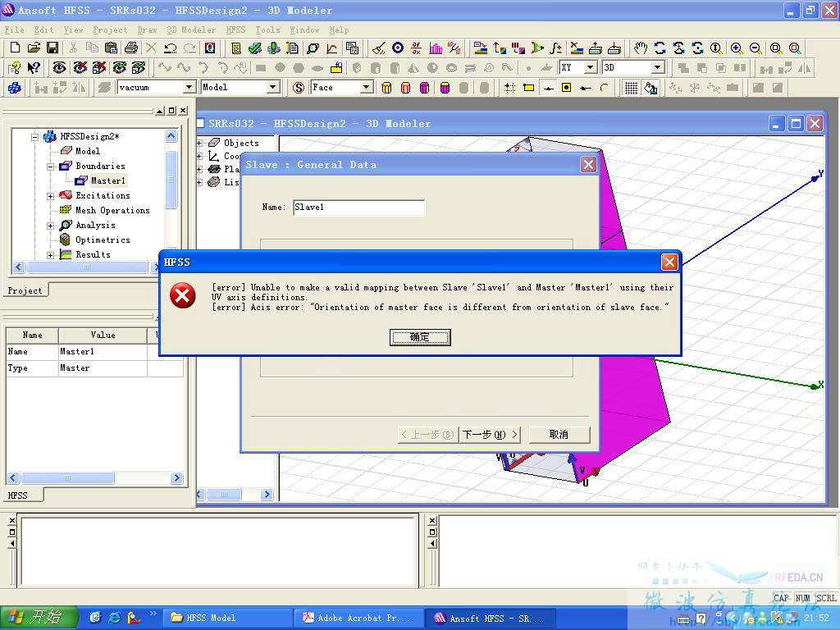
Task: Open the Draw menu
Action: (x=147, y=30)
